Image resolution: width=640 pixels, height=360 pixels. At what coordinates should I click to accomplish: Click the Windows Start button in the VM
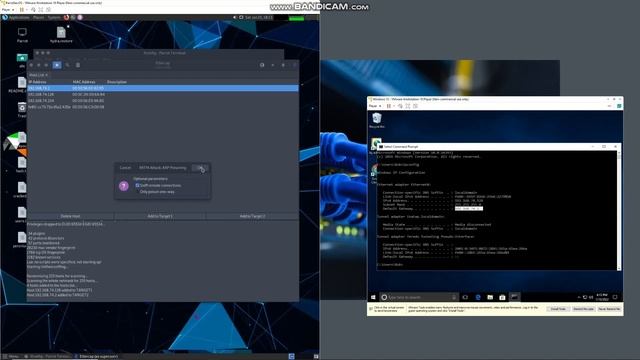(373, 297)
